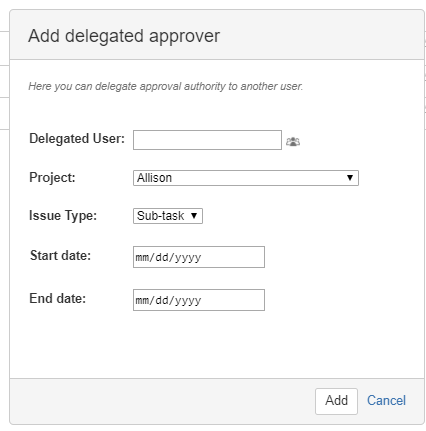Viewport: 426px width, 431px height.
Task: Select the mm segment of Start date
Action: [x=142, y=257]
